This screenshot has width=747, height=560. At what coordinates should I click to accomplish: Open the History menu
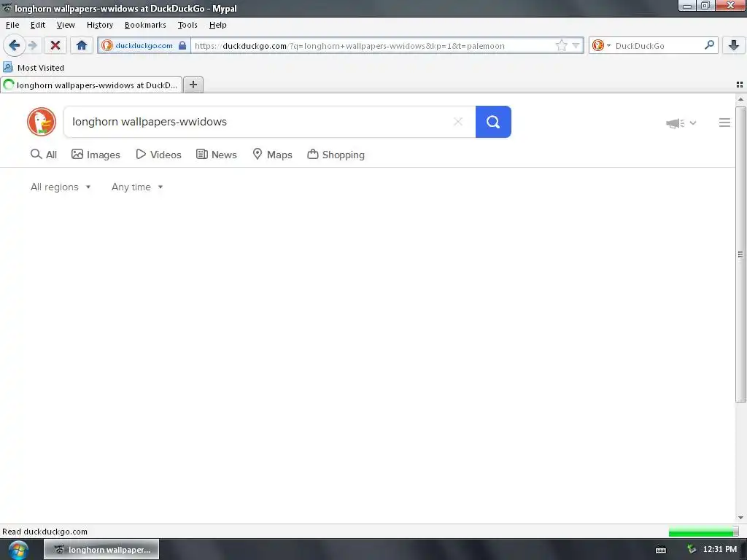coord(99,25)
